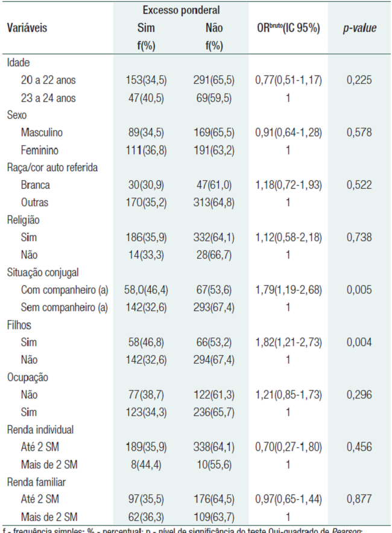Click the 'Renda familiar' category label

pos(37,482)
